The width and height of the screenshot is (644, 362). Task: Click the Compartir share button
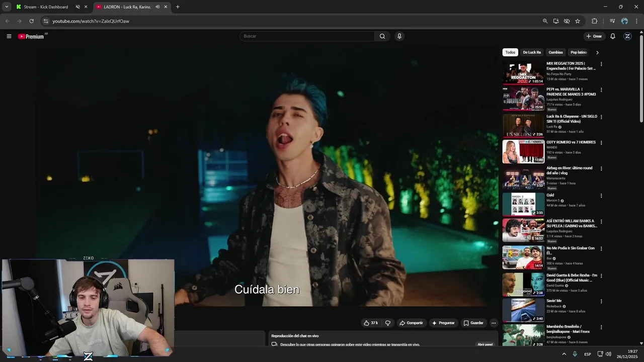pos(411,323)
